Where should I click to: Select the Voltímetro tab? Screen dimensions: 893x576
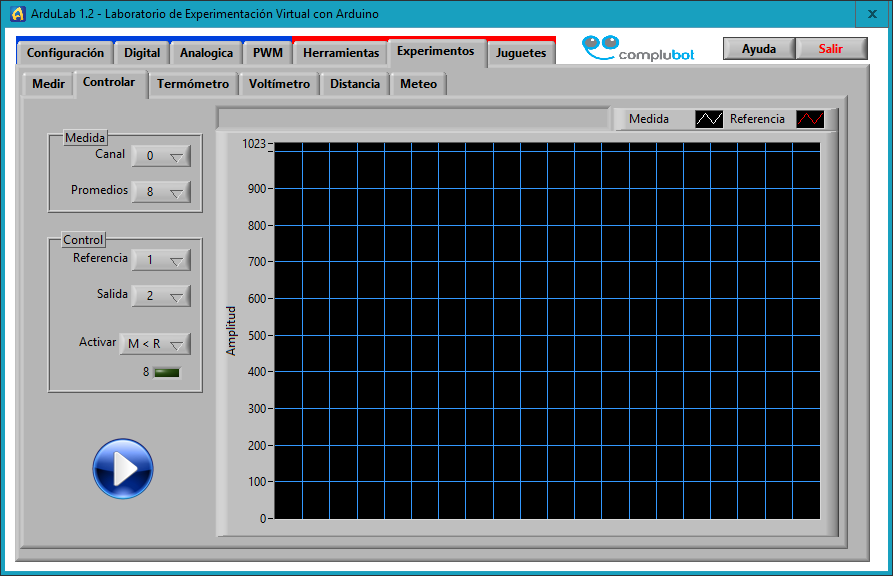click(279, 84)
